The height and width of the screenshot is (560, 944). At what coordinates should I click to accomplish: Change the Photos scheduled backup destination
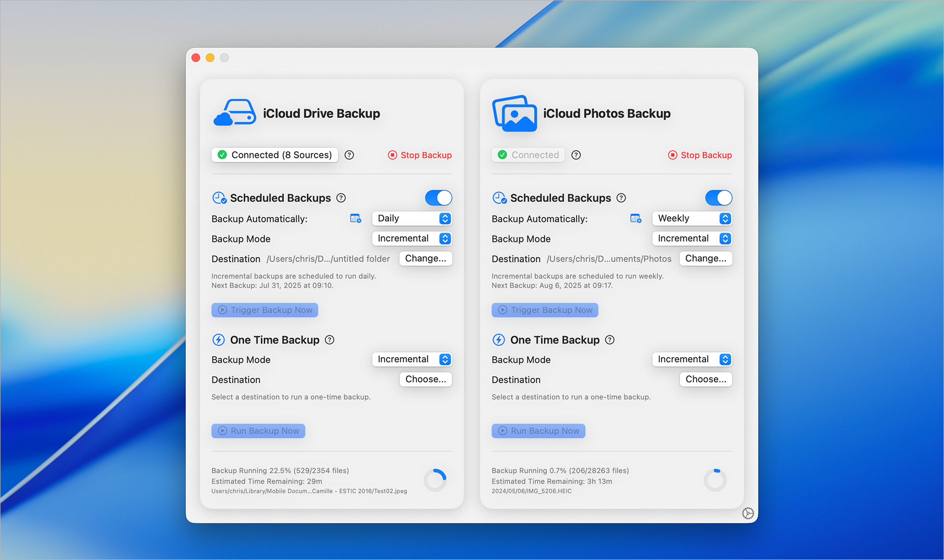pyautogui.click(x=706, y=258)
